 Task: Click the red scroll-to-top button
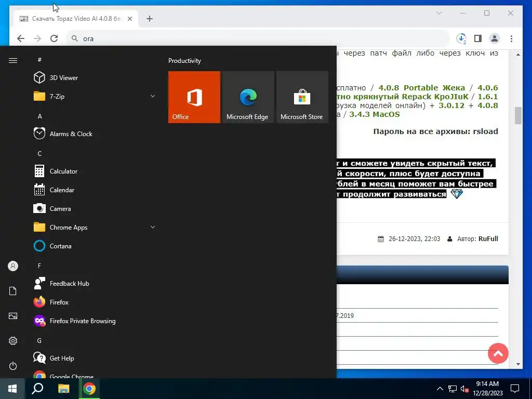[498, 353]
